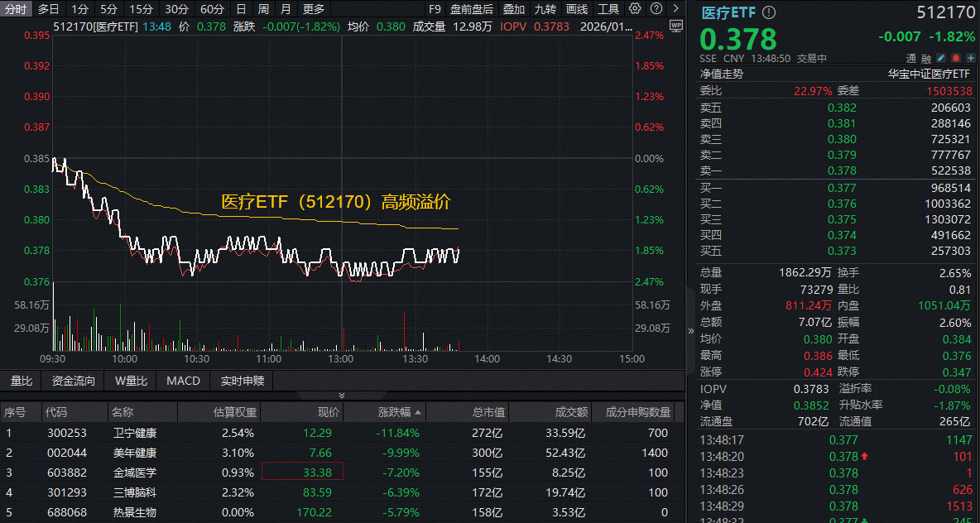Set price alert with red bell icon
The height and width of the screenshot is (523, 980).
pyautogui.click(x=956, y=58)
